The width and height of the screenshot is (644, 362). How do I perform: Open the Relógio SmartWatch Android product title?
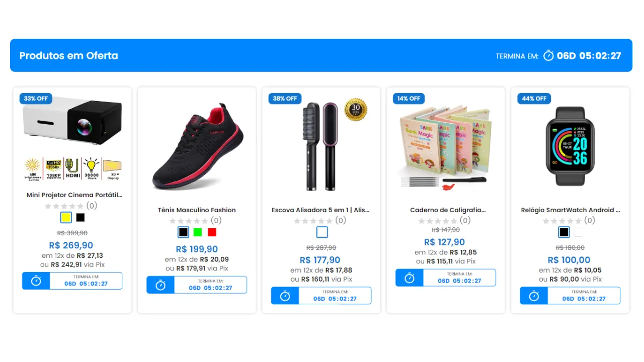[x=571, y=210]
